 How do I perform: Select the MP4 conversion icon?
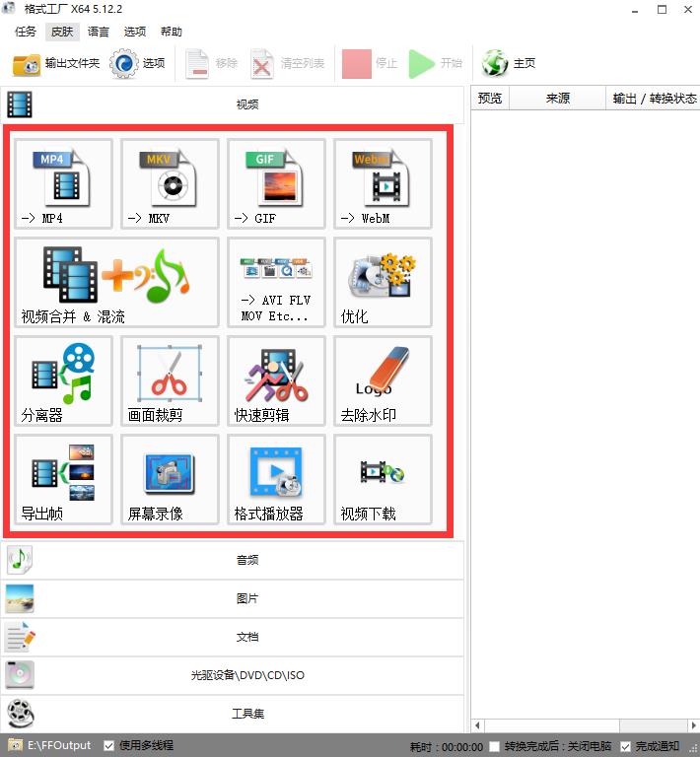click(x=63, y=184)
